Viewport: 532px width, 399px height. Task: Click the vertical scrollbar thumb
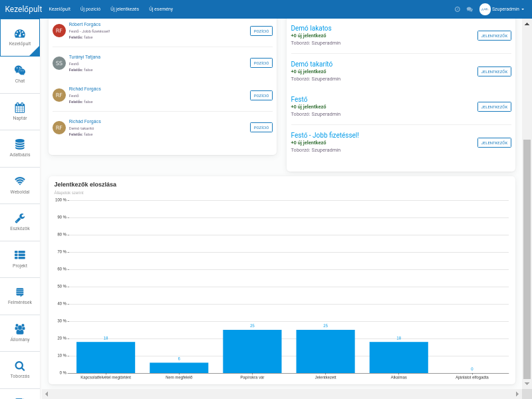click(x=527, y=259)
